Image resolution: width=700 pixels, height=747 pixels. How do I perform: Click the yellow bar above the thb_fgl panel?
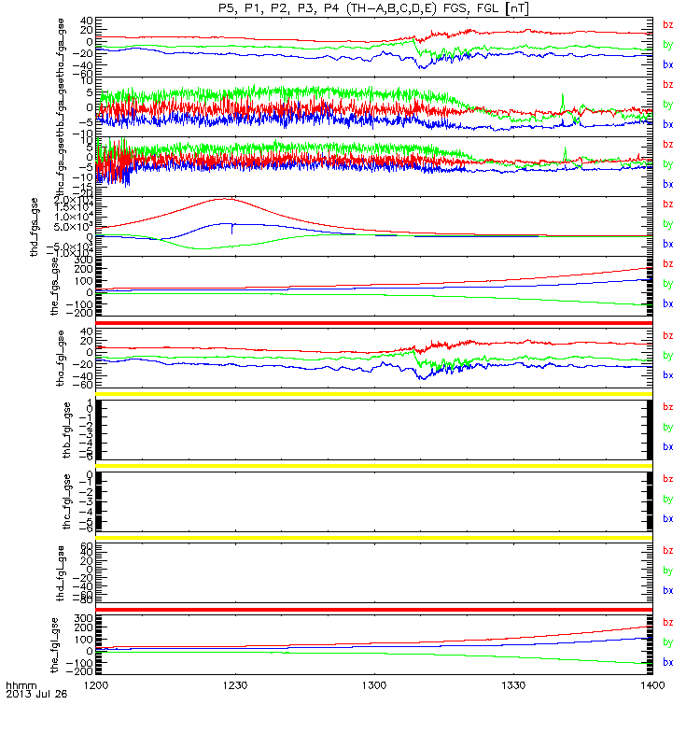coord(374,394)
